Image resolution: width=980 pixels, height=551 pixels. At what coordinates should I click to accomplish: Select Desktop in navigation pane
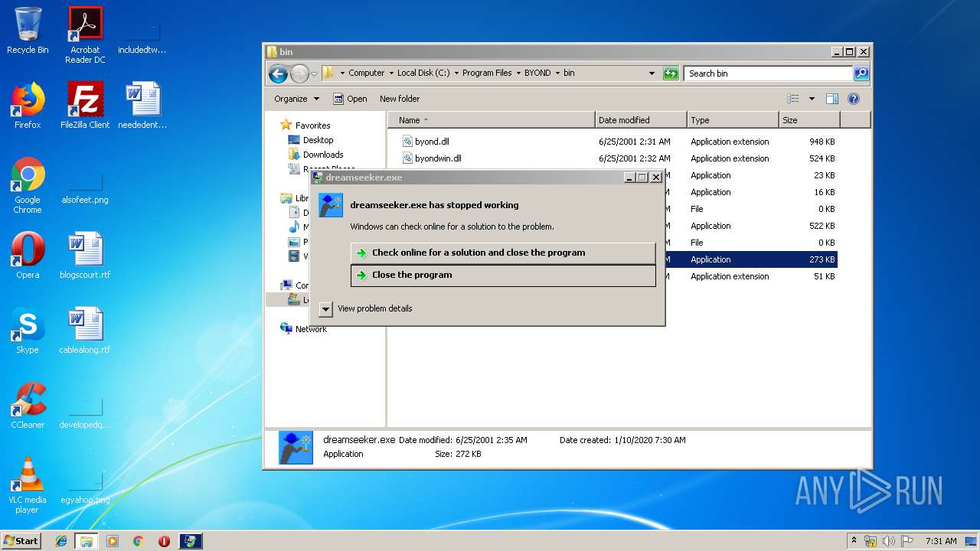pyautogui.click(x=311, y=140)
